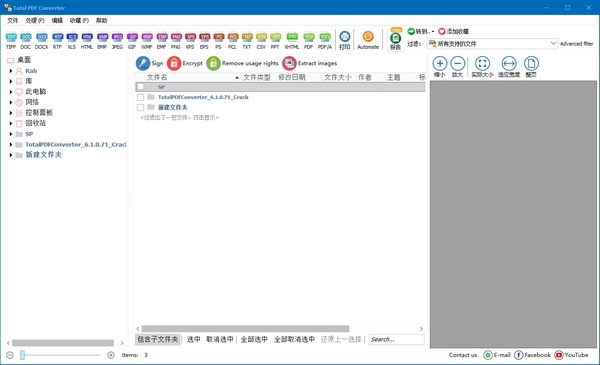Image resolution: width=600 pixels, height=365 pixels.
Task: Tick the checkbox for the SP folder
Action: [140, 87]
